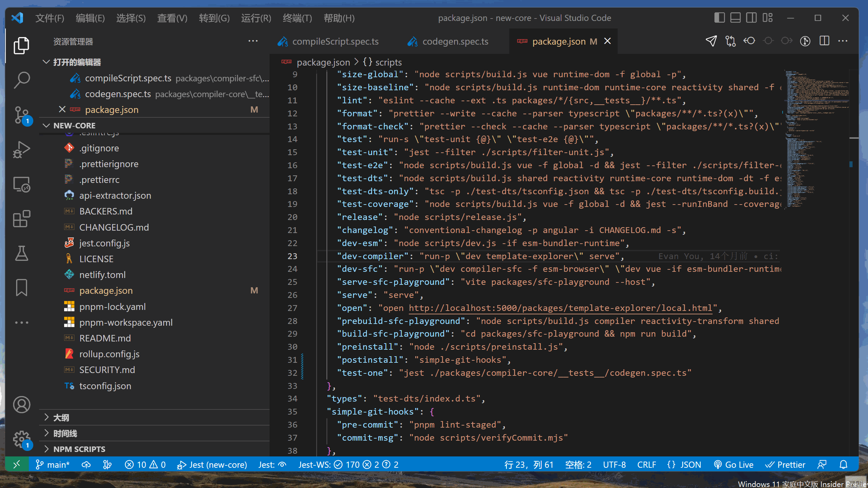Click Go Live in status bar
This screenshot has width=868, height=488.
pyautogui.click(x=734, y=465)
